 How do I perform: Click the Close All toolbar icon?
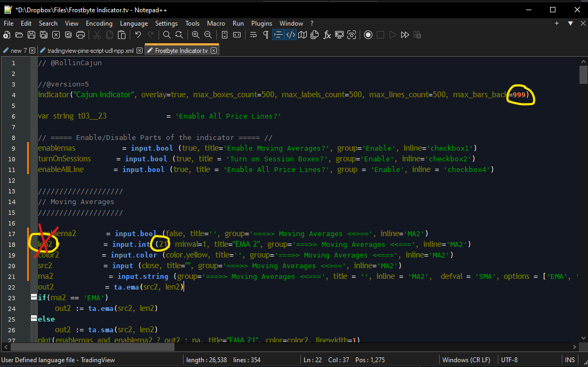click(68, 35)
